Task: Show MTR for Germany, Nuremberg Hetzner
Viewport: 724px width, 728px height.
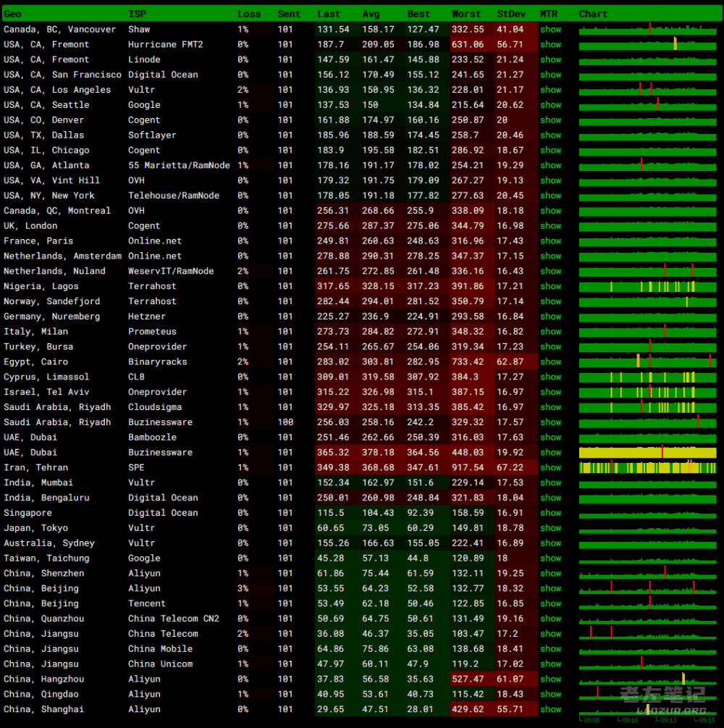Action: click(550, 317)
